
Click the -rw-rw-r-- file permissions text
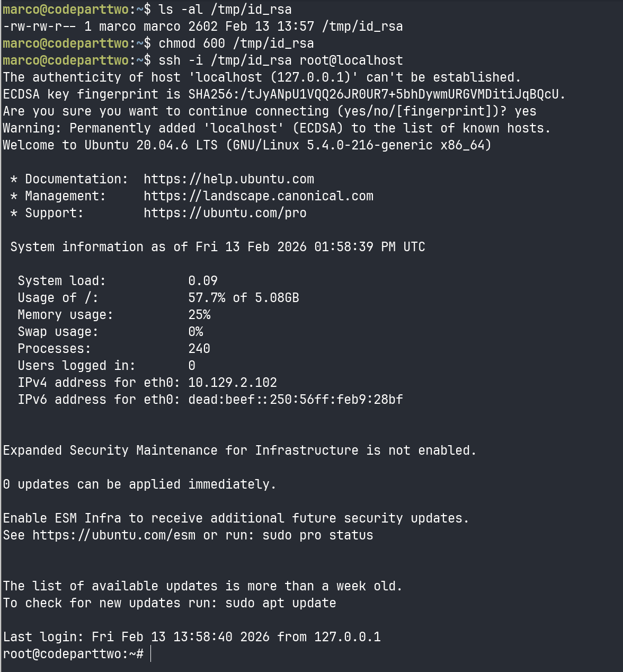40,26
